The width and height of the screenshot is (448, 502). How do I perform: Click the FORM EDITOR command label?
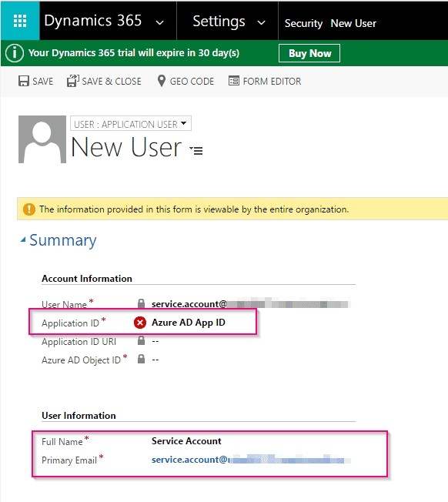coord(272,82)
